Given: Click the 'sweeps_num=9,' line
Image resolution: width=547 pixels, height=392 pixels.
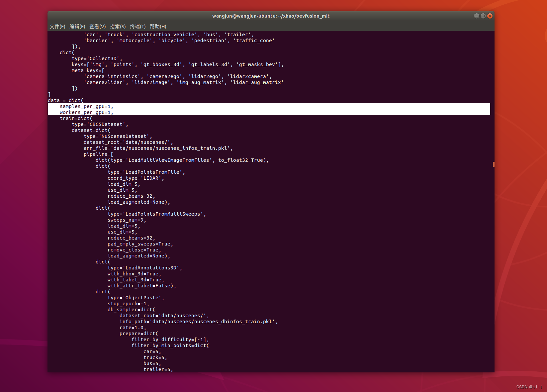Looking at the screenshot, I should tap(127, 220).
